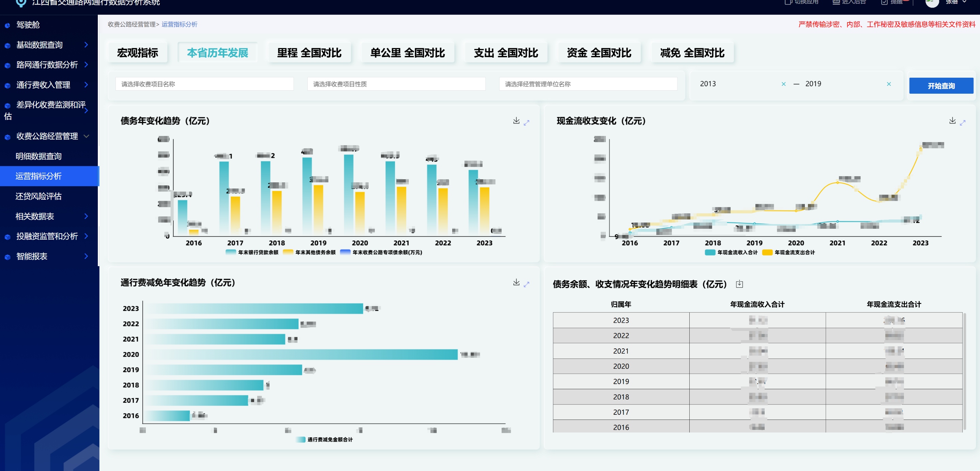Click the 进入后台 icon in the top bar

click(836, 2)
